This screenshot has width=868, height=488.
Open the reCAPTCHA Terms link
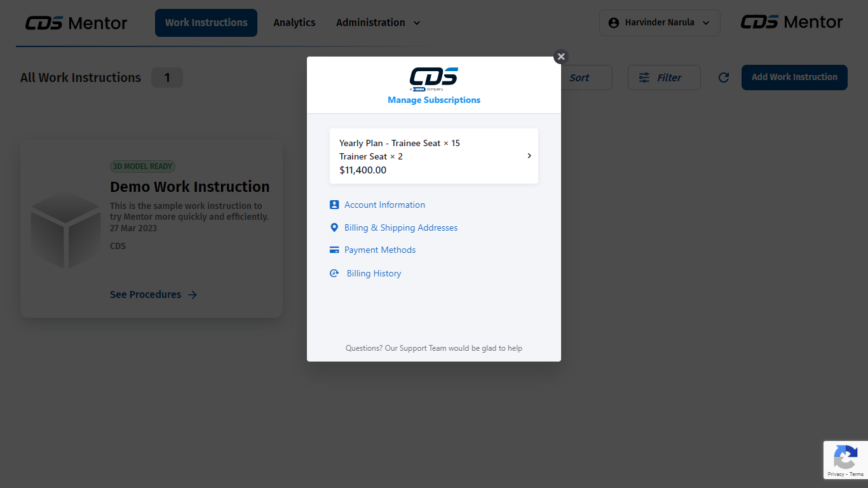856,474
